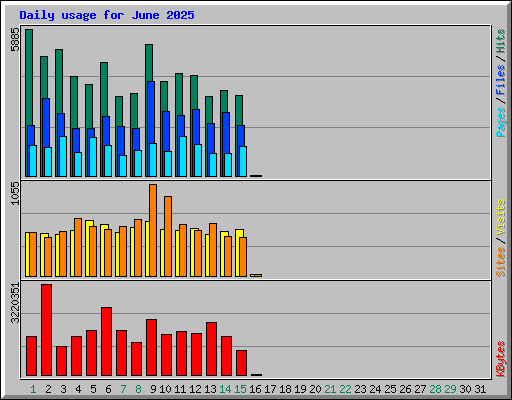Viewport: 512px width, 400px height.
Task: Click day label 5 on the axis
Action: [93, 389]
